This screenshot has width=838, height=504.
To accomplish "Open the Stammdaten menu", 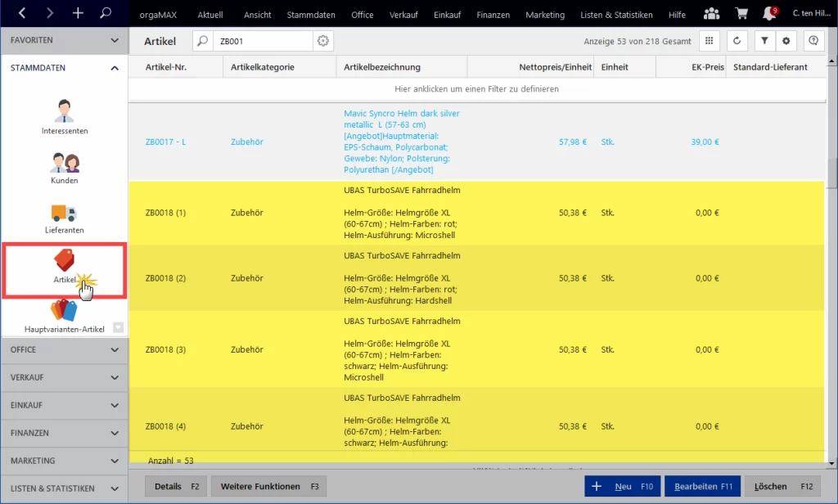I will tap(311, 15).
